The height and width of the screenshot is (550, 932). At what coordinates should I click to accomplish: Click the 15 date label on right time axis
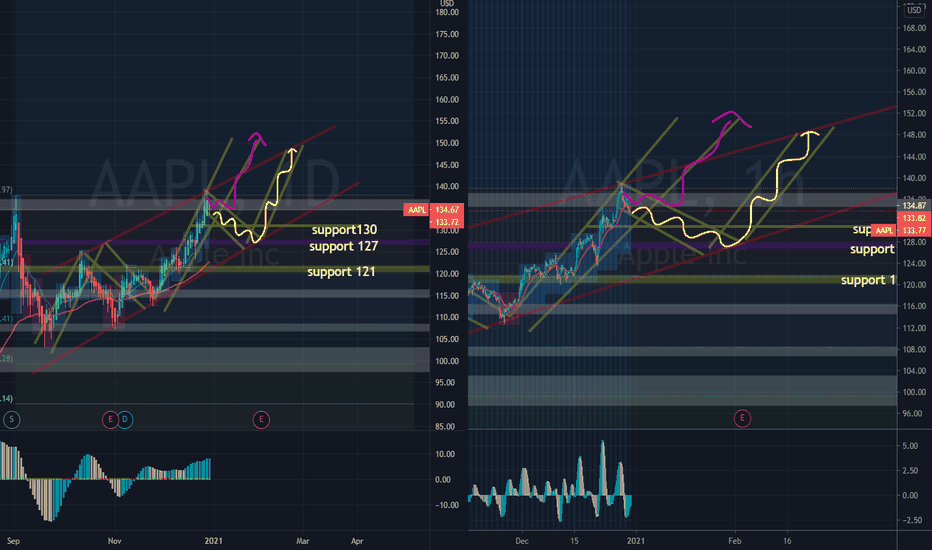(x=574, y=541)
